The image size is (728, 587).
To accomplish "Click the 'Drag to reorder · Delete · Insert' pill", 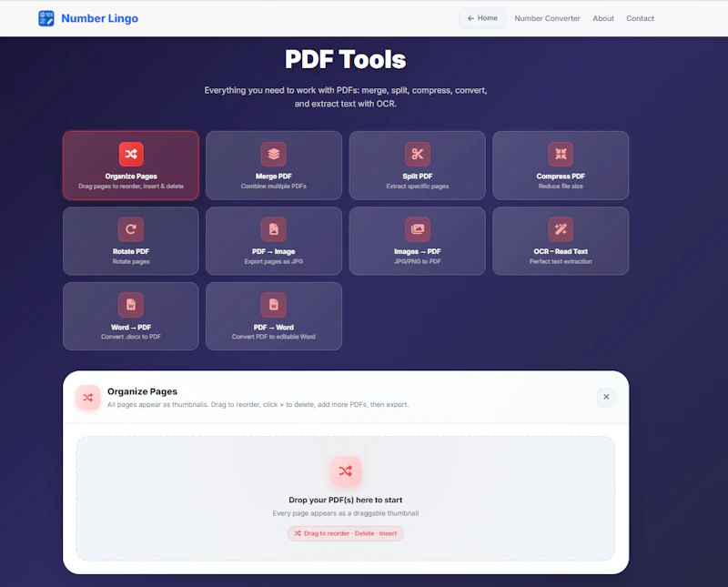I will pos(346,533).
